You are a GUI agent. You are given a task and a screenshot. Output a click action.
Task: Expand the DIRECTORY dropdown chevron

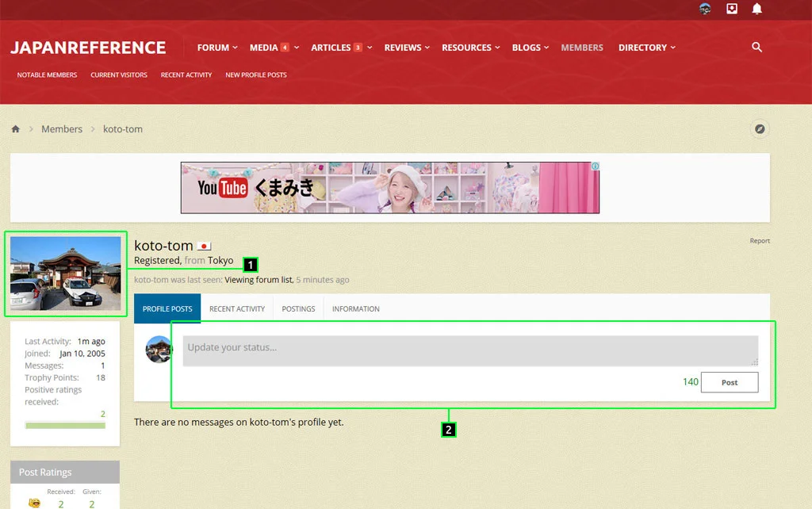pos(673,48)
